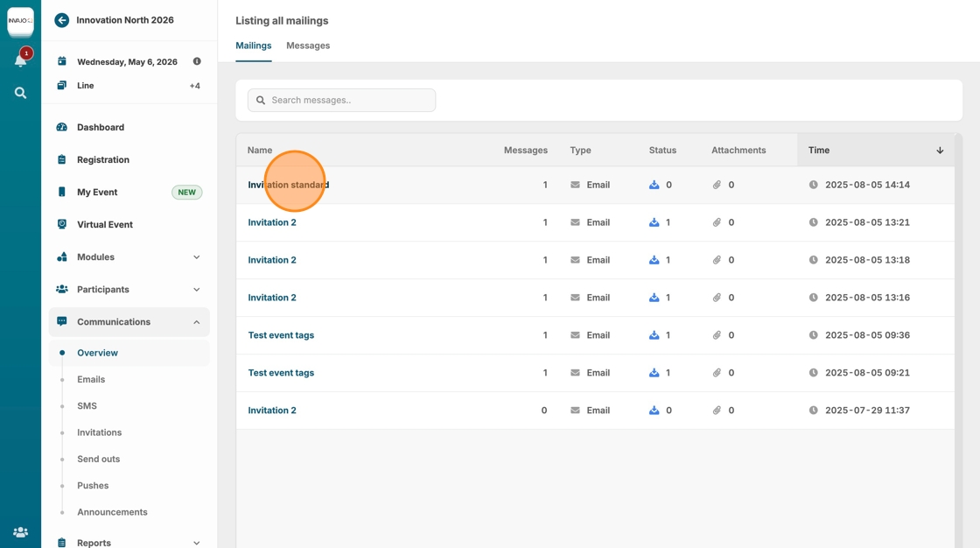Click the info icon next to event date
The width and height of the screenshot is (980, 548).
197,61
